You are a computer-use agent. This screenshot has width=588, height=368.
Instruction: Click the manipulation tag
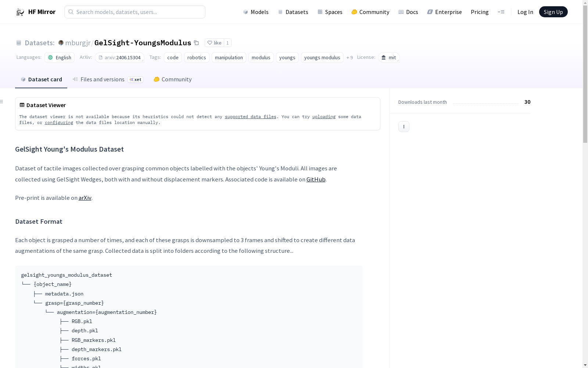229,57
